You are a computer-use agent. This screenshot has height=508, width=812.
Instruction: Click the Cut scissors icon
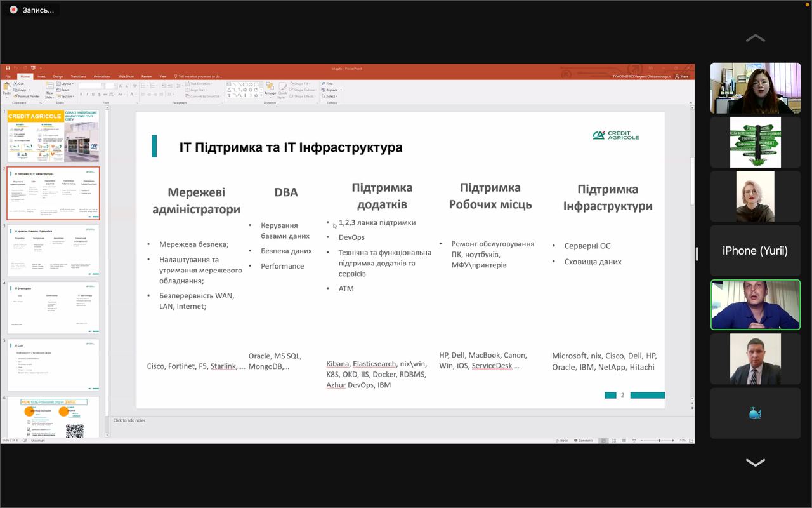(x=19, y=84)
